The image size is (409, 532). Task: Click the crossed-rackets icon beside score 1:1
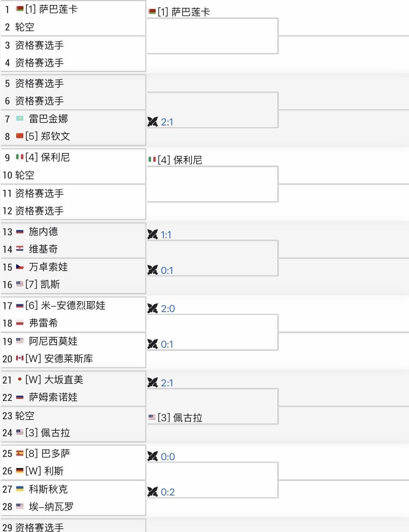152,235
